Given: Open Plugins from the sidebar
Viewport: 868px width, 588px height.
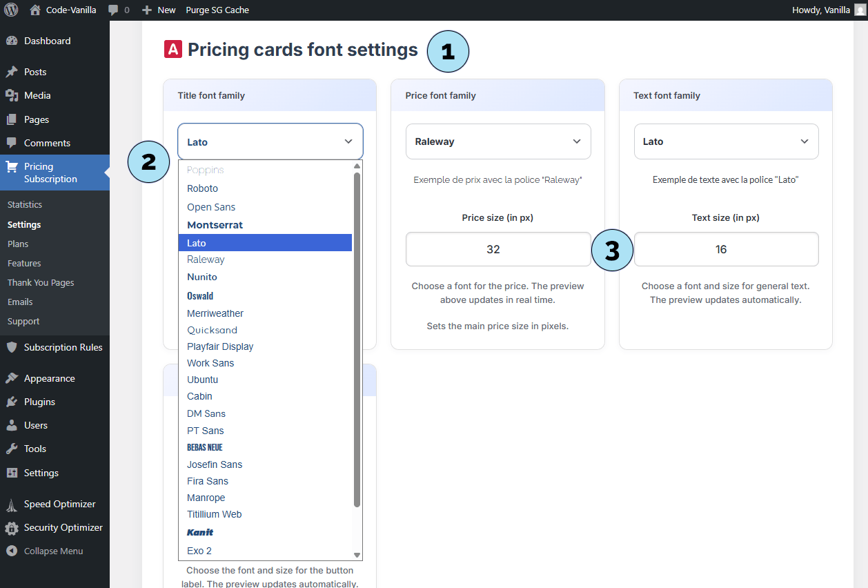Looking at the screenshot, I should (39, 402).
